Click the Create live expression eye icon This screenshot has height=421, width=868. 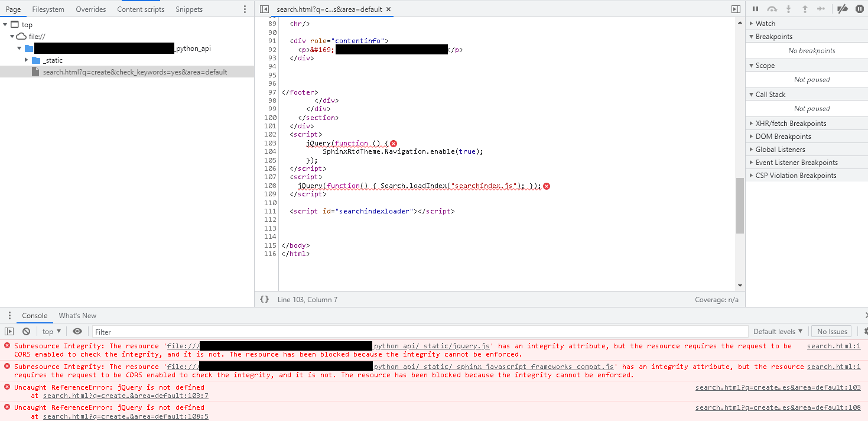click(77, 331)
